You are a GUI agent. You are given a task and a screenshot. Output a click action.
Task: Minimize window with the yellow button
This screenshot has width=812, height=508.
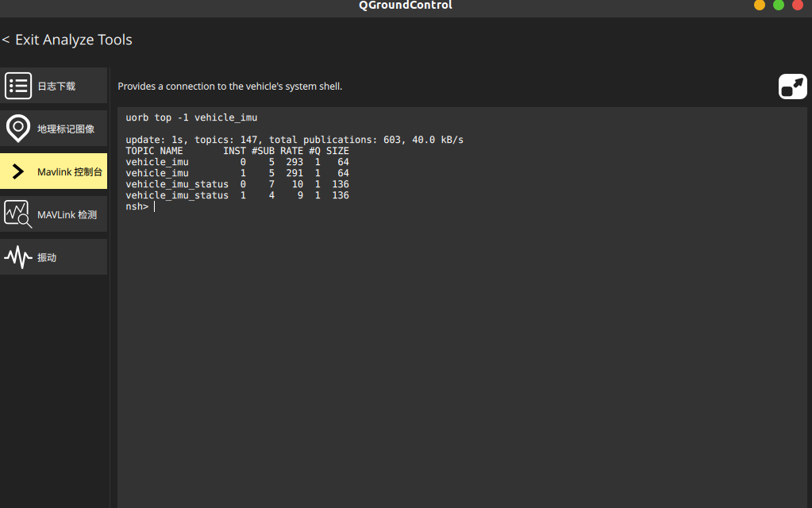pos(760,5)
